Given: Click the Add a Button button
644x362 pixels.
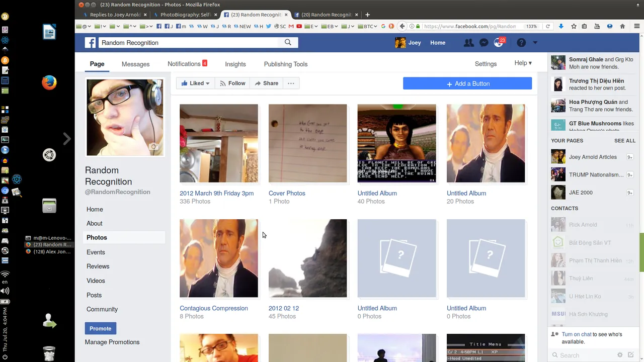Looking at the screenshot, I should click(467, 83).
